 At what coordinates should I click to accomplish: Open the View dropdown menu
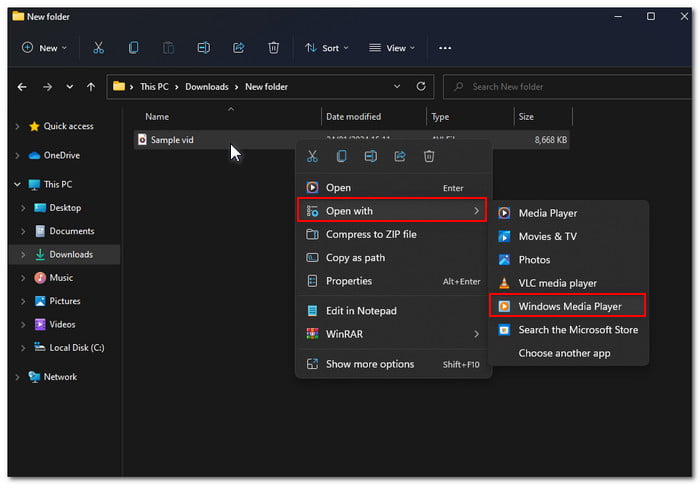392,48
